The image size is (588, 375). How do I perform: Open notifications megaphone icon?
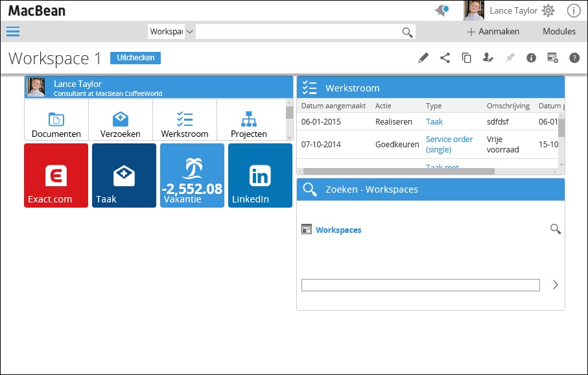[442, 10]
